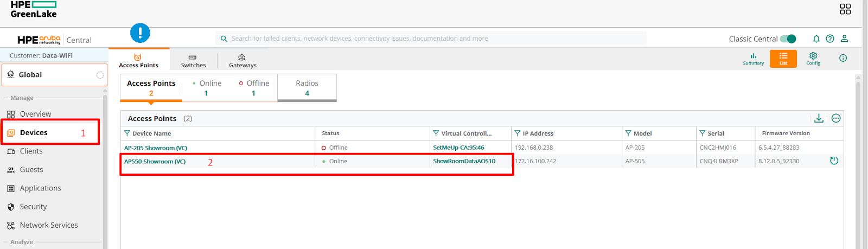Open Guests in the sidebar
Viewport: 868px width, 249px height.
(31, 169)
